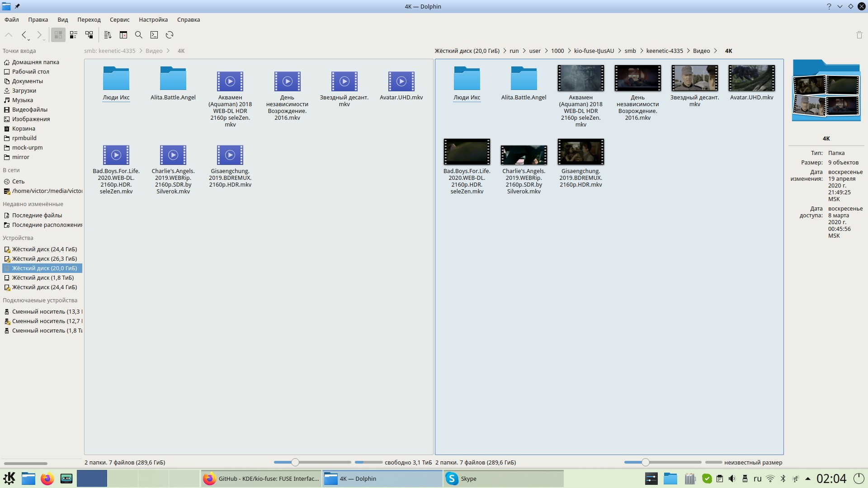Expand system tray hidden icons arrow
868x488 pixels.
click(x=808, y=479)
